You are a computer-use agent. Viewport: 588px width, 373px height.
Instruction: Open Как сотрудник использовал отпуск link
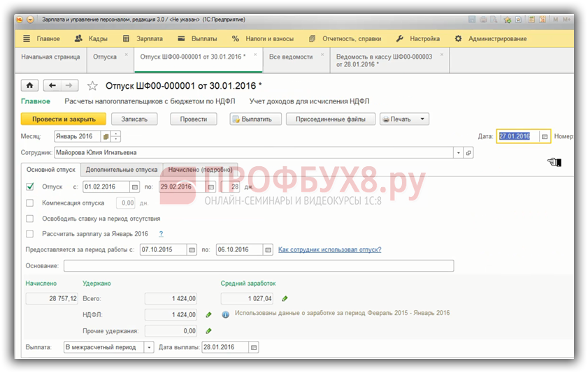(x=329, y=250)
